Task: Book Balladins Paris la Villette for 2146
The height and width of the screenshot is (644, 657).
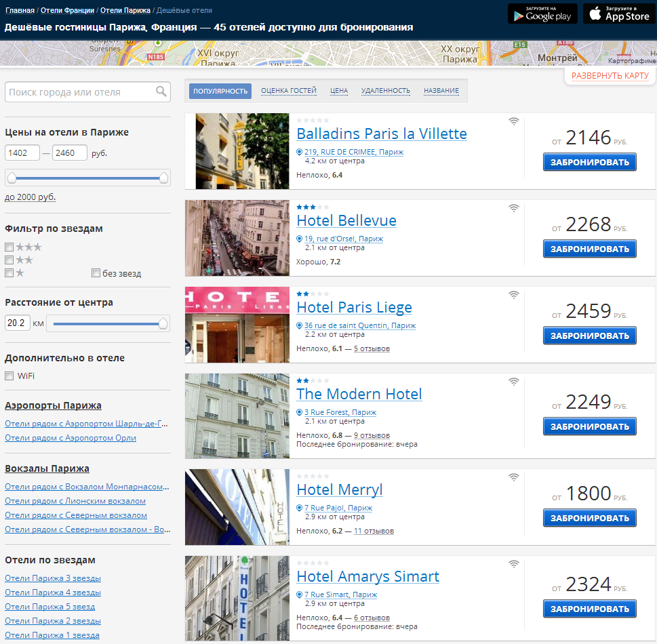Action: (x=590, y=162)
